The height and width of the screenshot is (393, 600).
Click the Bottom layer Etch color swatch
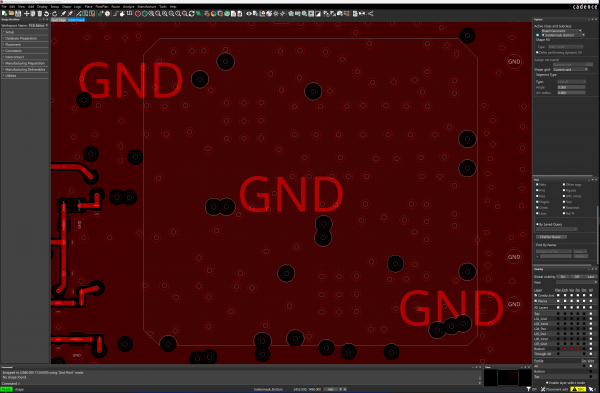coord(565,349)
